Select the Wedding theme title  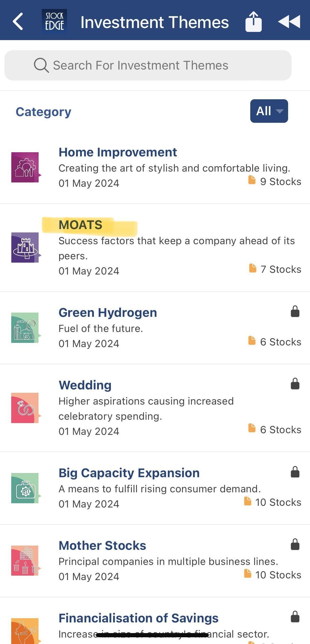(x=85, y=385)
